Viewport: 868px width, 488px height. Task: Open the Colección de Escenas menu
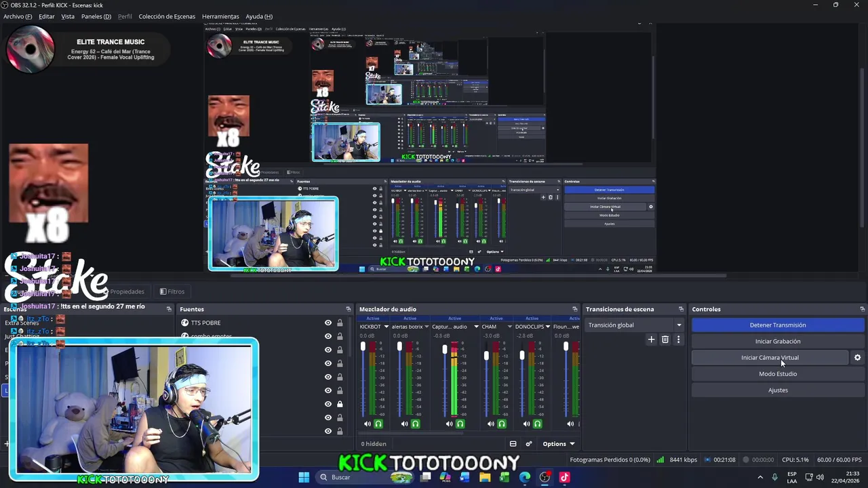[x=167, y=16]
